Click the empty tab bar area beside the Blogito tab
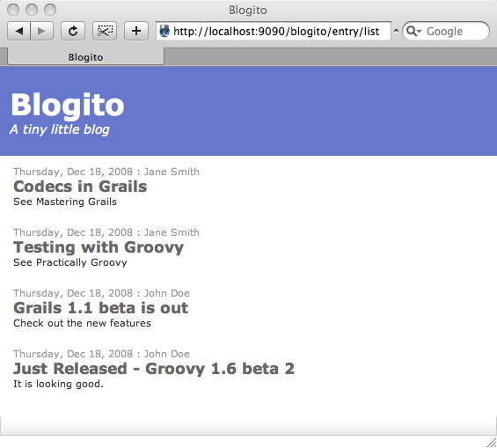 pos(330,57)
